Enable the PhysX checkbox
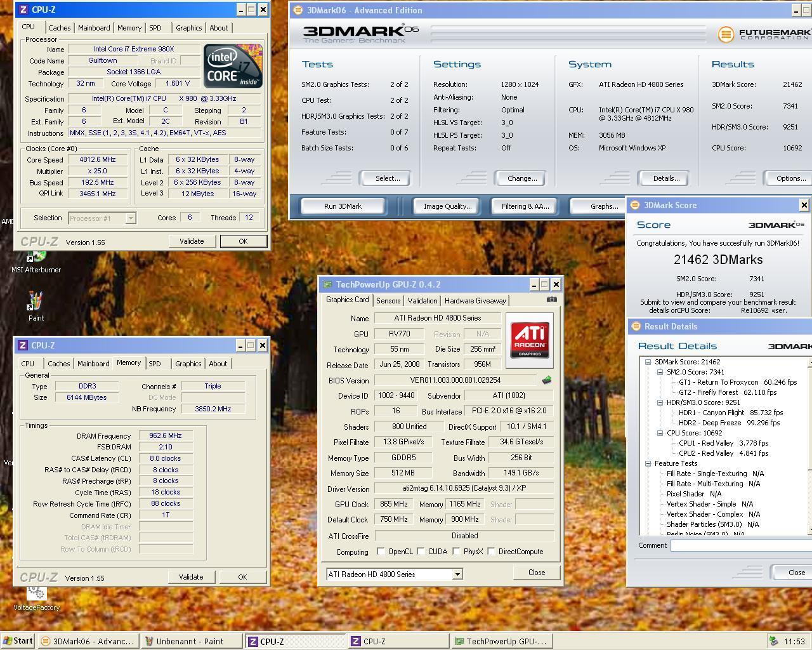The width and height of the screenshot is (812, 650). tap(456, 552)
